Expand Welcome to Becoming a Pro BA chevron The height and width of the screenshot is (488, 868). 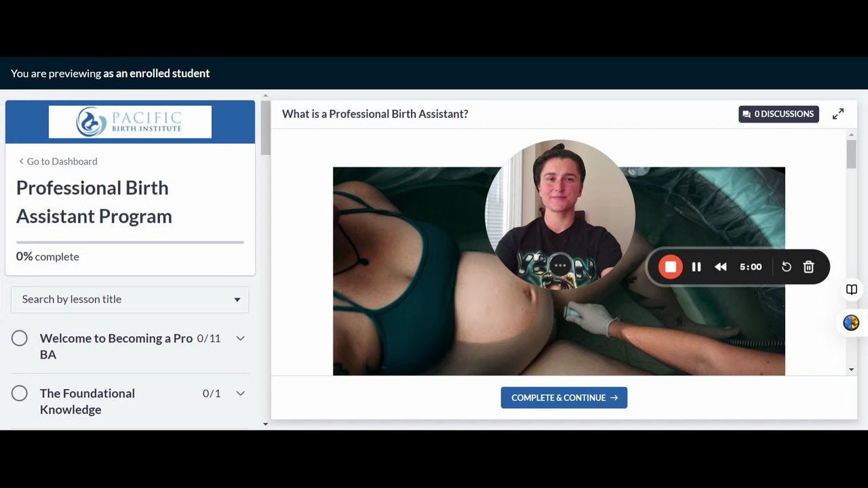[x=240, y=338]
